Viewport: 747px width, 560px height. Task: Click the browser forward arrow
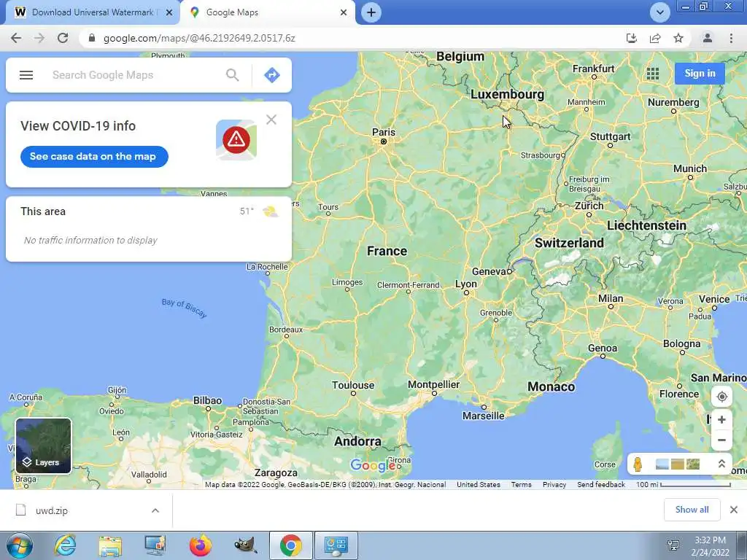(x=39, y=38)
